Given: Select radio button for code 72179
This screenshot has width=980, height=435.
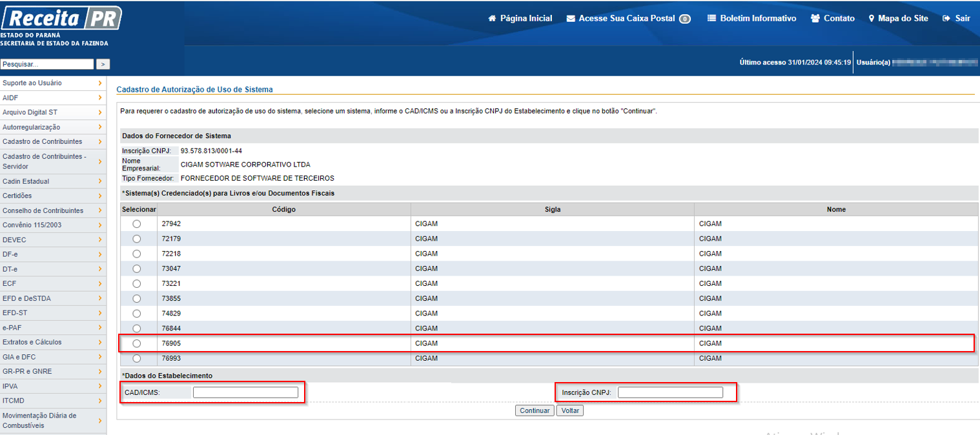Looking at the screenshot, I should point(137,239).
